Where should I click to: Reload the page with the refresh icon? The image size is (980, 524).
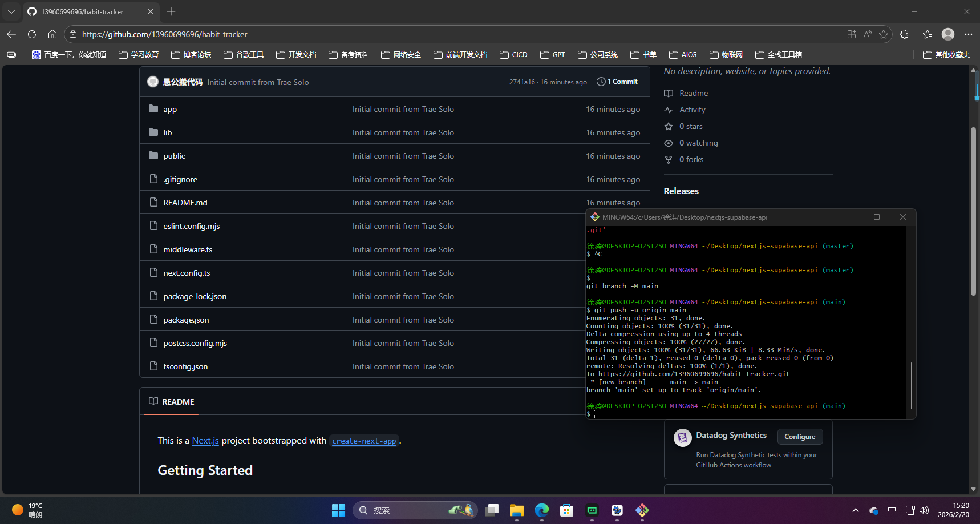(32, 34)
